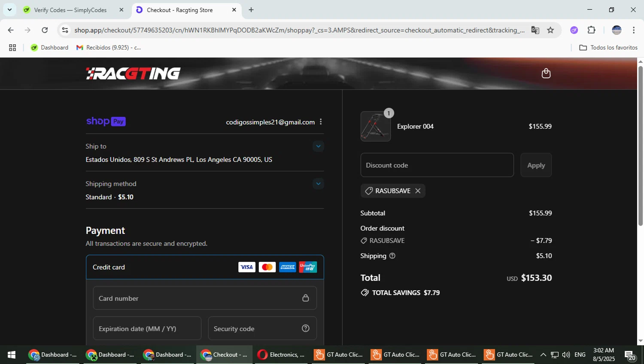Screen dimensions: 644x364
Task: Open the apps grid in bookmarks bar
Action: click(x=12, y=48)
